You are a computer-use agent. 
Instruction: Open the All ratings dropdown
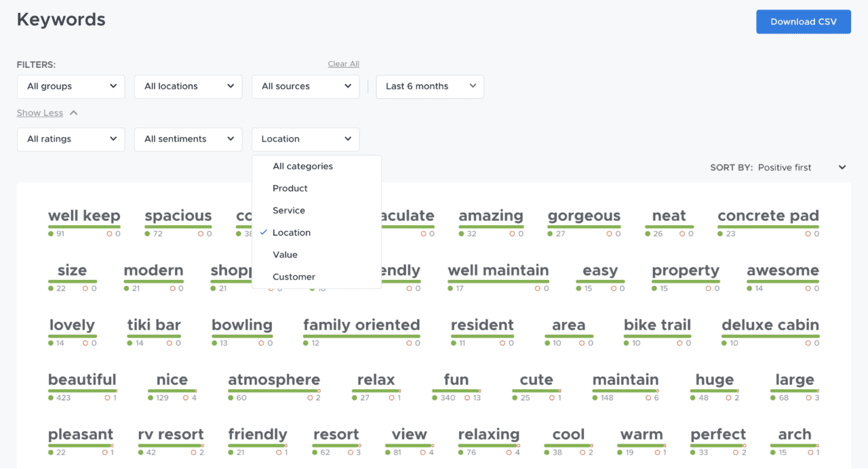pyautogui.click(x=71, y=139)
